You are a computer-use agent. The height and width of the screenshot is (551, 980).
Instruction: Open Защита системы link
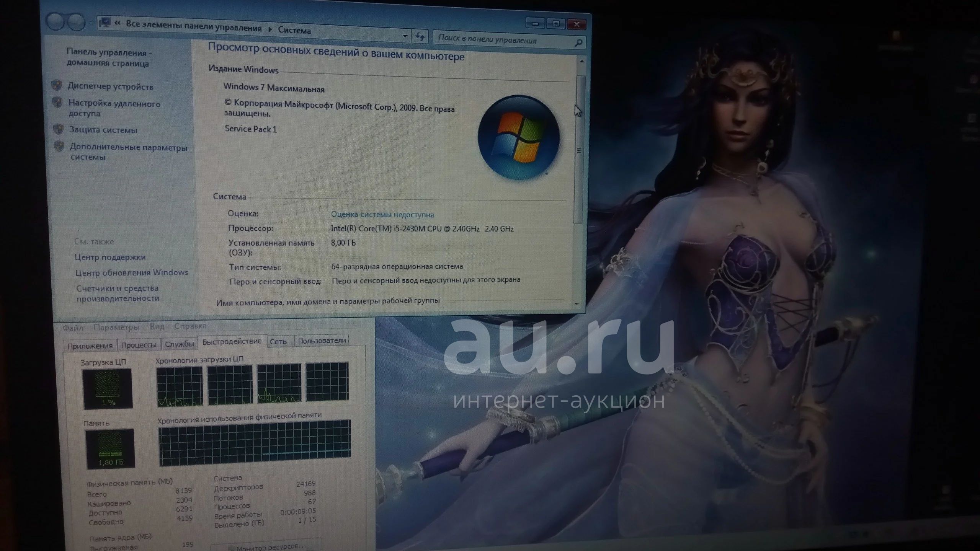(103, 130)
